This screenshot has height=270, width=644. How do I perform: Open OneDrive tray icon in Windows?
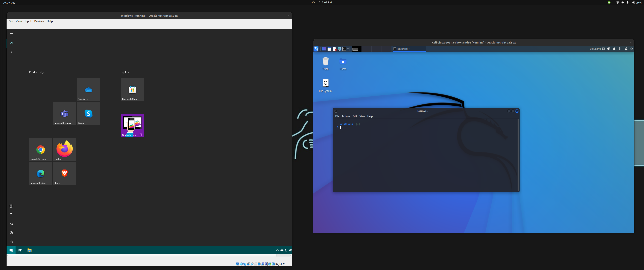[282, 250]
